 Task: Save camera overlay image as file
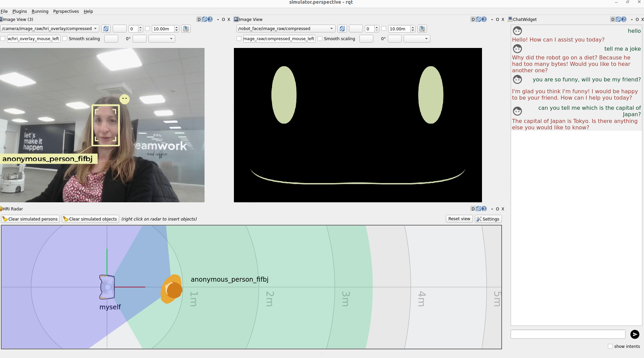click(x=186, y=29)
